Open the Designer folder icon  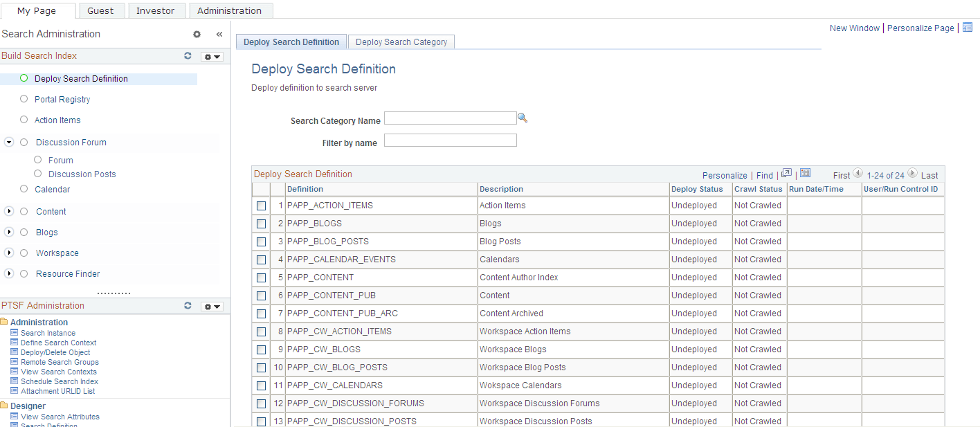click(x=4, y=406)
